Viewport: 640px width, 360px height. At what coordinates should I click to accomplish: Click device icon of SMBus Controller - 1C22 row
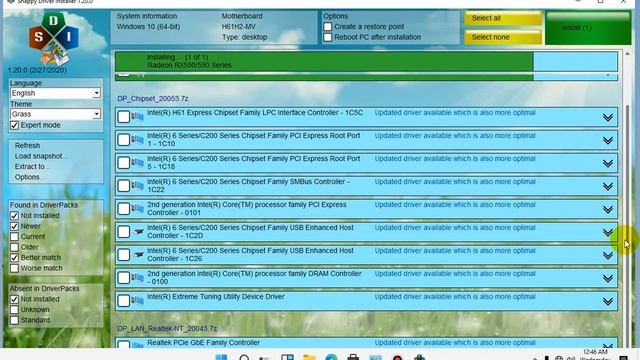click(x=137, y=186)
